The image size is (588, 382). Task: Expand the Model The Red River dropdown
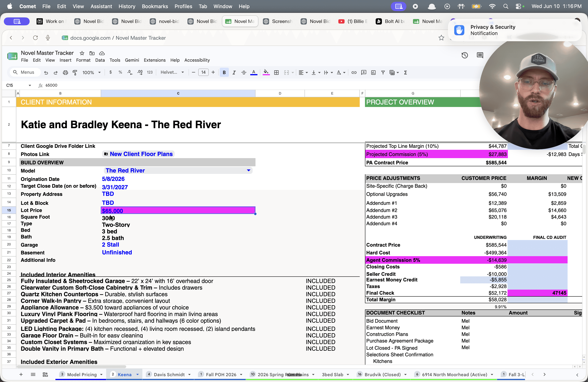click(x=248, y=171)
